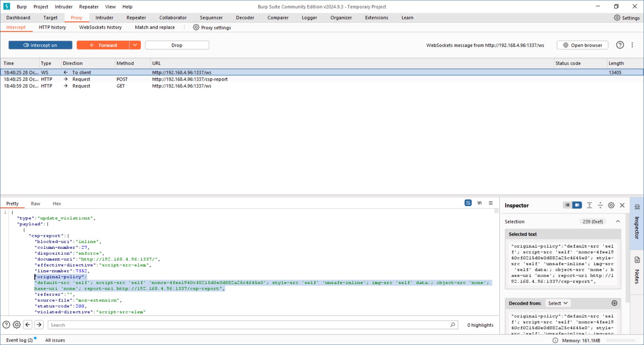
Task: Open the View menu
Action: point(110,7)
